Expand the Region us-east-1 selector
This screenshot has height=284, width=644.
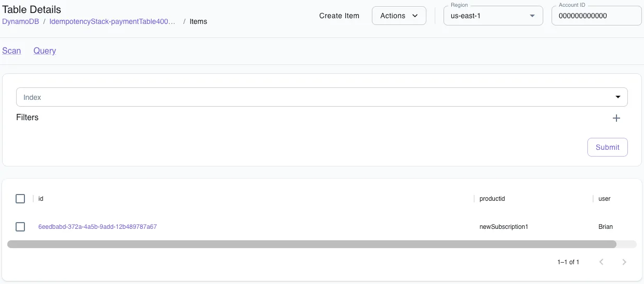pyautogui.click(x=493, y=16)
